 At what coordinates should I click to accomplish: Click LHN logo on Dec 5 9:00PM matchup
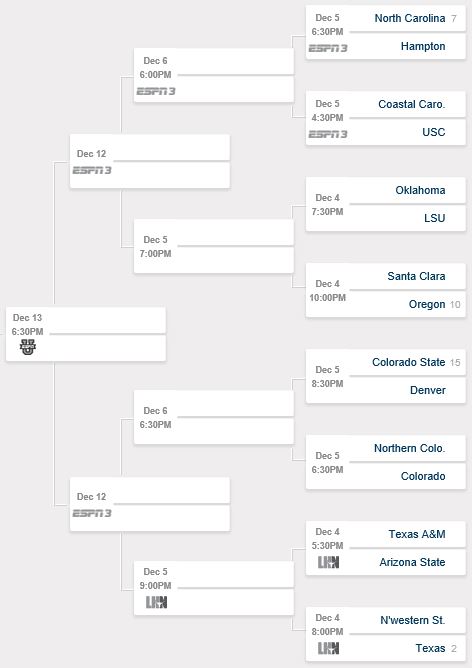point(156,602)
